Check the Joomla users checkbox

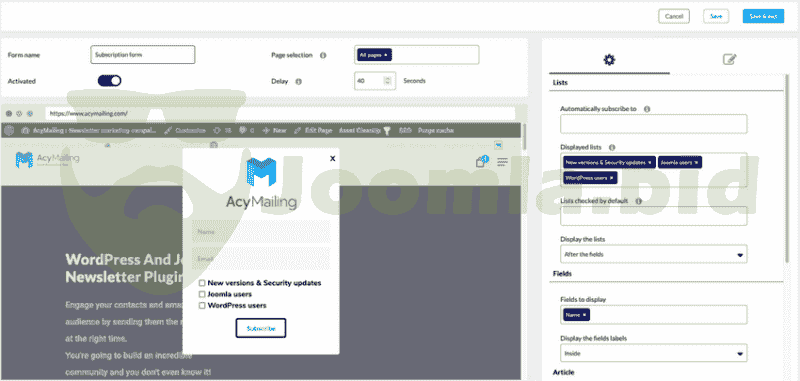tap(203, 294)
